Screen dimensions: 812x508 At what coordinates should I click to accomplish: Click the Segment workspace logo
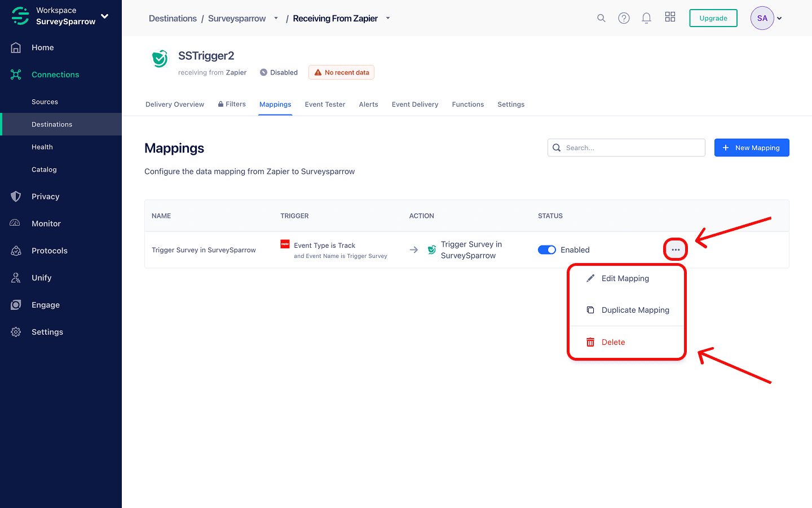point(20,16)
